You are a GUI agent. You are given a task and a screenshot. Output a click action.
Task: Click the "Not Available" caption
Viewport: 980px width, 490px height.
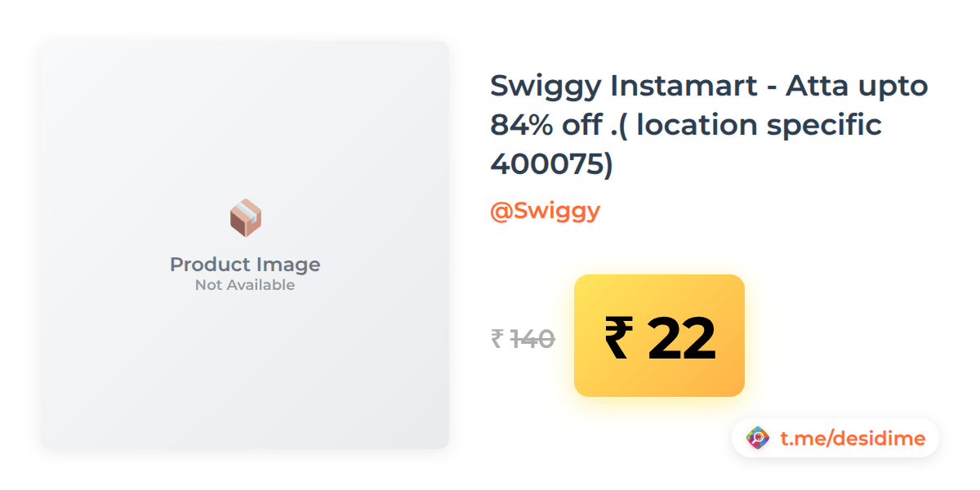point(245,285)
